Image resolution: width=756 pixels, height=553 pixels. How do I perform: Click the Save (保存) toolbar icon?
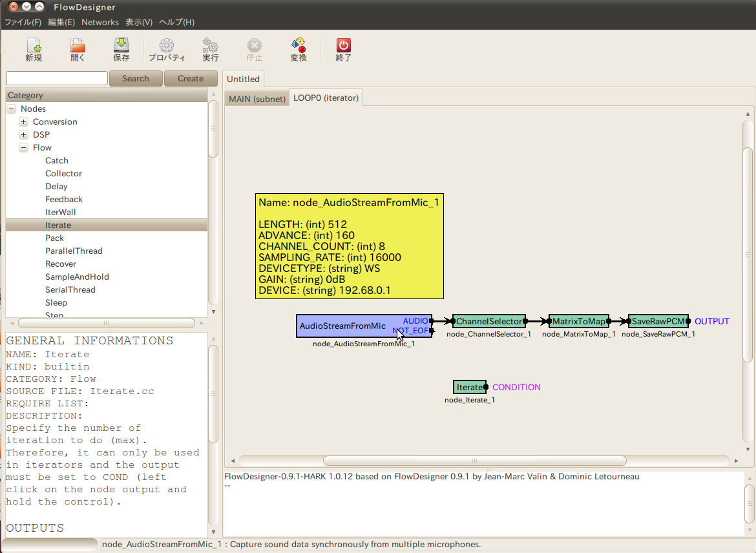click(x=121, y=50)
